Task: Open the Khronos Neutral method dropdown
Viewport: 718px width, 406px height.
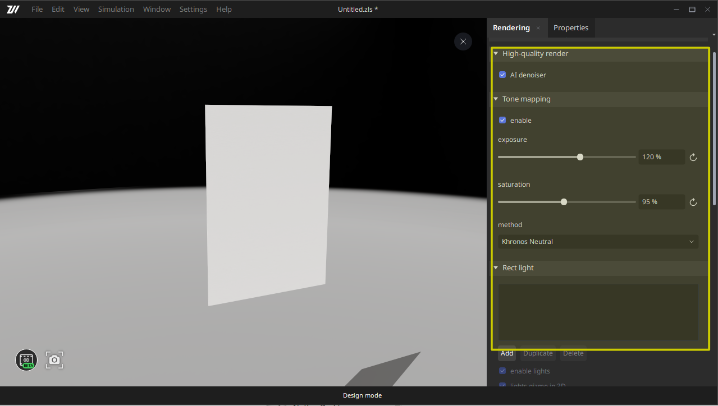Action: [x=597, y=241]
